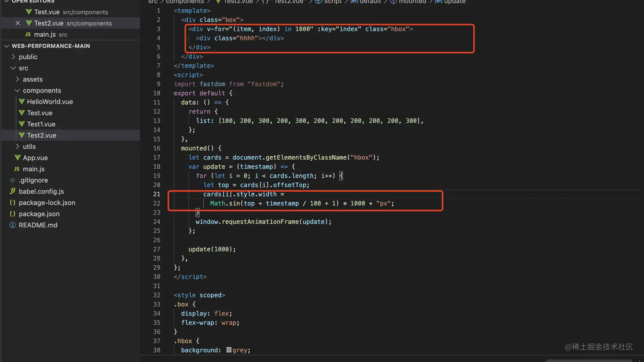Click the Babel icon beside babel.config.js
644x362 pixels.
[12, 191]
